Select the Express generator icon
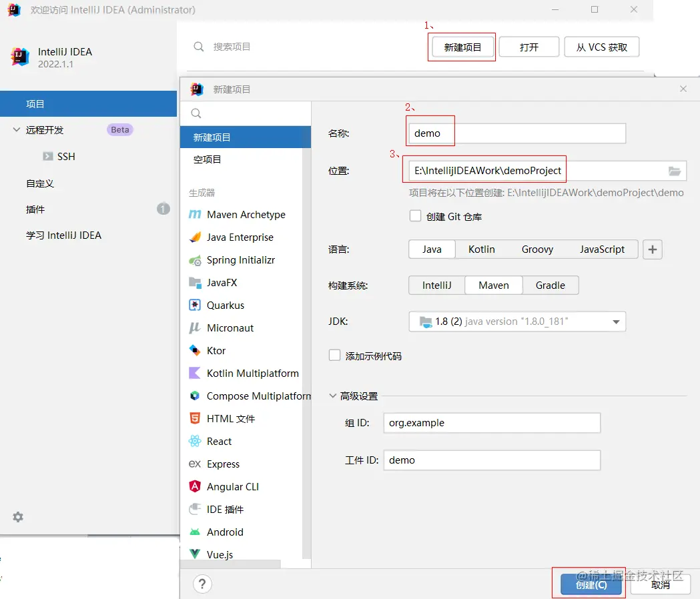Viewport: 700px width, 599px height. point(195,464)
